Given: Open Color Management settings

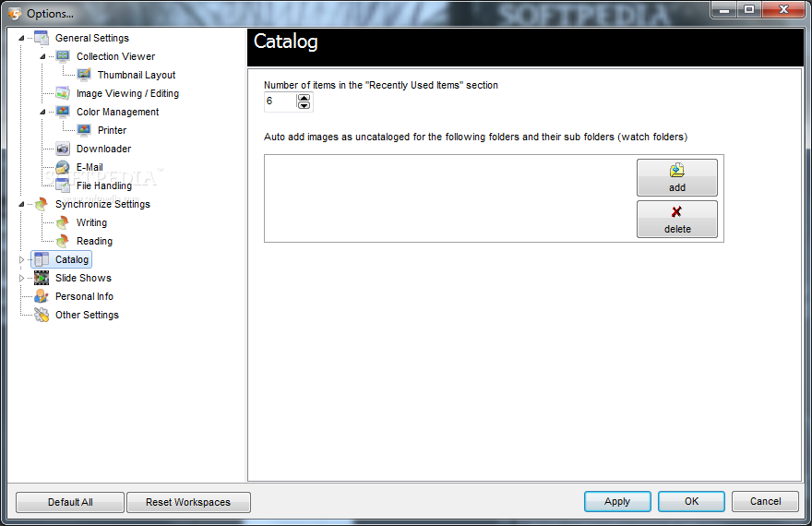Looking at the screenshot, I should 117,112.
